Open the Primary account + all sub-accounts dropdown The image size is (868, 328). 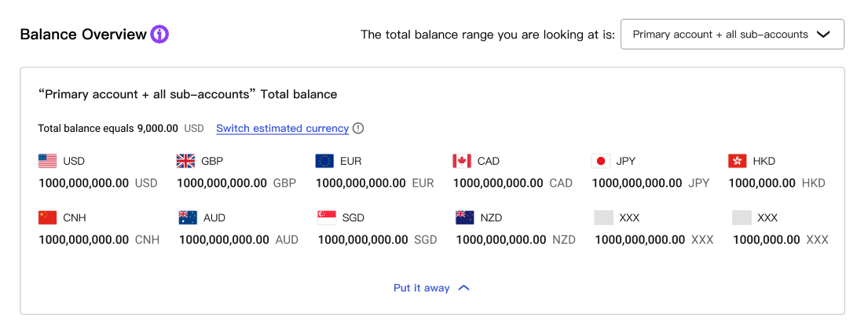[x=732, y=35]
